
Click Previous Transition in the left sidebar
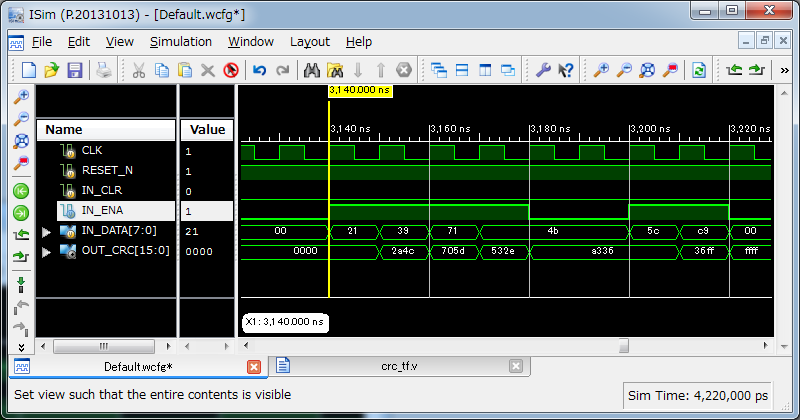click(x=21, y=235)
